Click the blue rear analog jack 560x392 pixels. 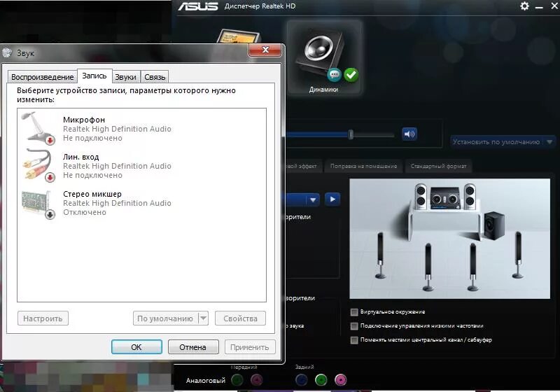(x=302, y=380)
